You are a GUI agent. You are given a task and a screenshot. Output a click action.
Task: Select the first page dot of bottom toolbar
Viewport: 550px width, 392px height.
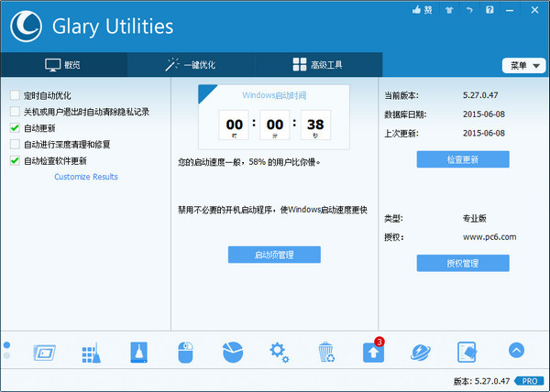pos(6,345)
